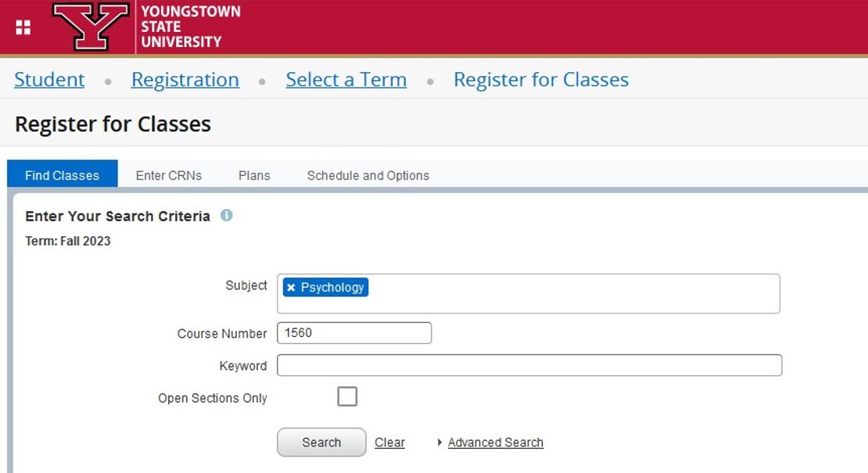Open the Plans tab
The height and width of the screenshot is (473, 868).
click(254, 175)
